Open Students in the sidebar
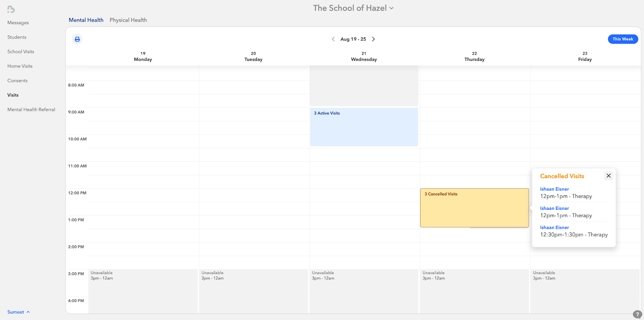This screenshot has height=320, width=644. [17, 37]
